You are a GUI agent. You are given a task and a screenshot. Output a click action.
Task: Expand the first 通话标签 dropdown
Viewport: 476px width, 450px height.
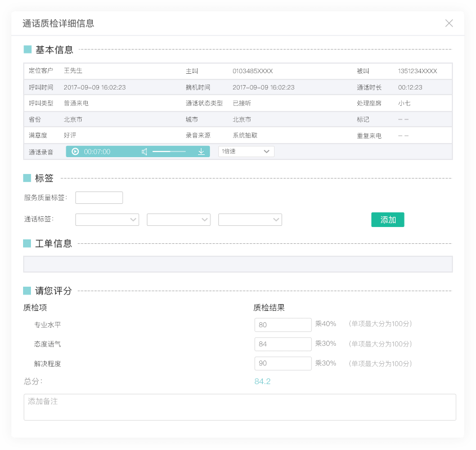pos(107,220)
